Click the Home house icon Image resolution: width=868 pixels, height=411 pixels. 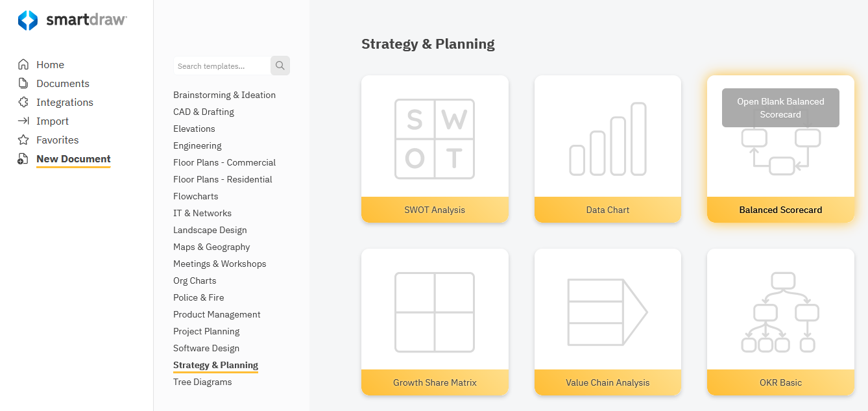23,64
